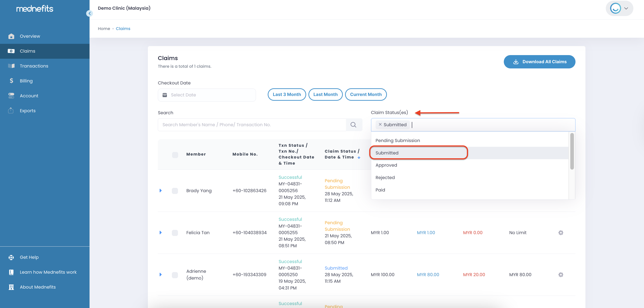The width and height of the screenshot is (644, 308).
Task: Click the search magnifier icon
Action: (353, 125)
